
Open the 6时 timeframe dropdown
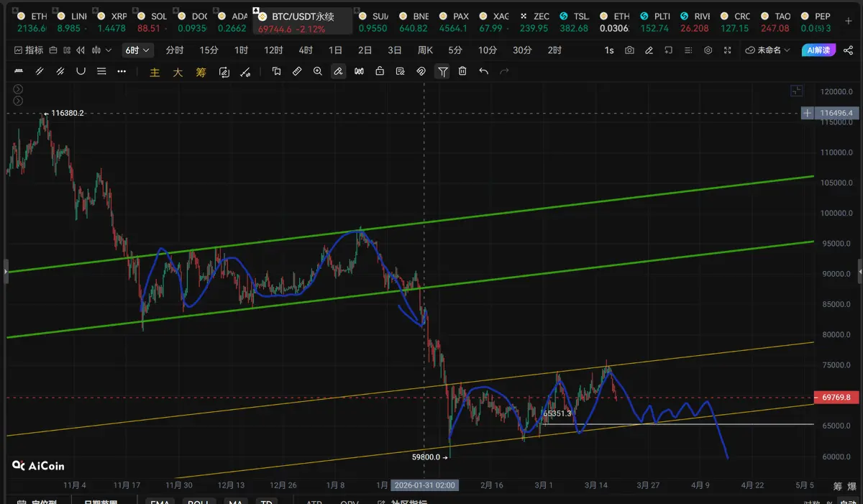coord(138,50)
